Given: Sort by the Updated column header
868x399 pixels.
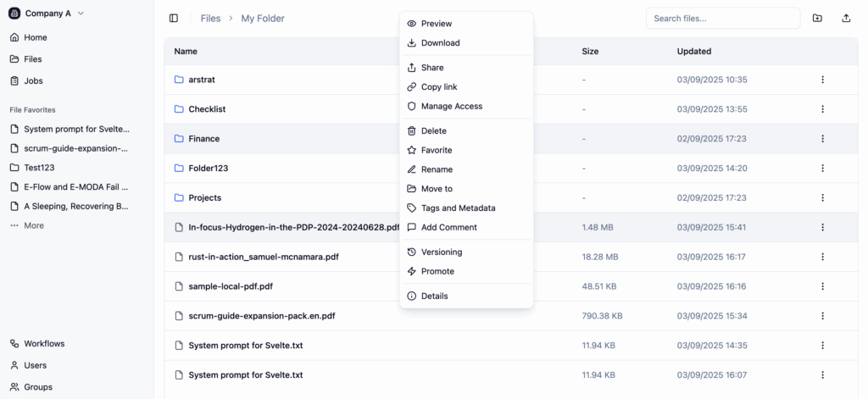Looking at the screenshot, I should tap(694, 52).
